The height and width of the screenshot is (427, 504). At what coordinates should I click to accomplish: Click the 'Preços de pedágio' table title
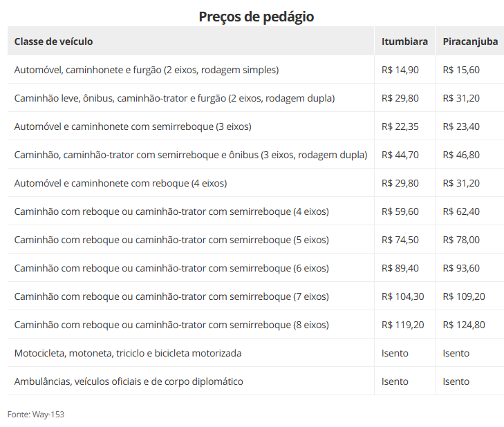(256, 16)
